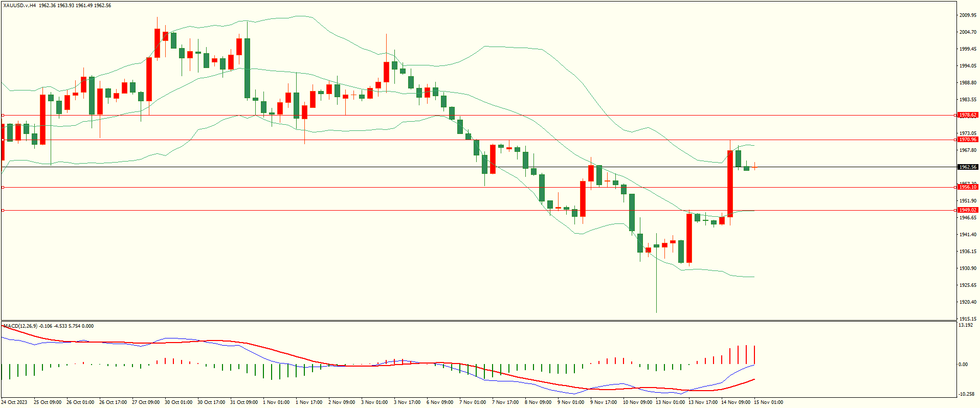Image resolution: width=980 pixels, height=408 pixels.
Task: Click the 7 Nov 01:00 time label
Action: click(x=473, y=402)
